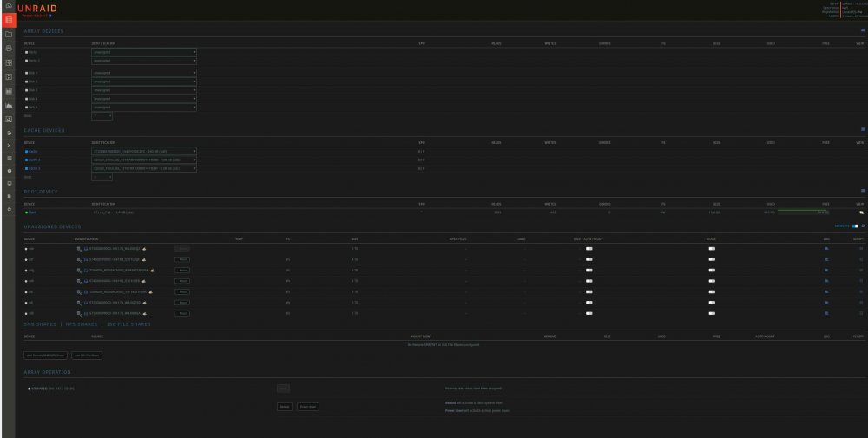Click Mount for fifth unassigned device
Image resolution: width=868 pixels, height=438 pixels.
tap(182, 292)
